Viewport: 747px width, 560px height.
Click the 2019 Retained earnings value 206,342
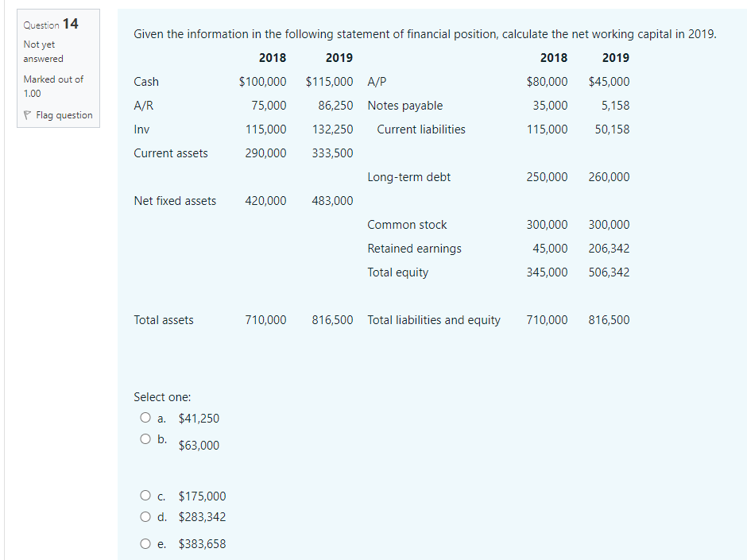point(609,248)
